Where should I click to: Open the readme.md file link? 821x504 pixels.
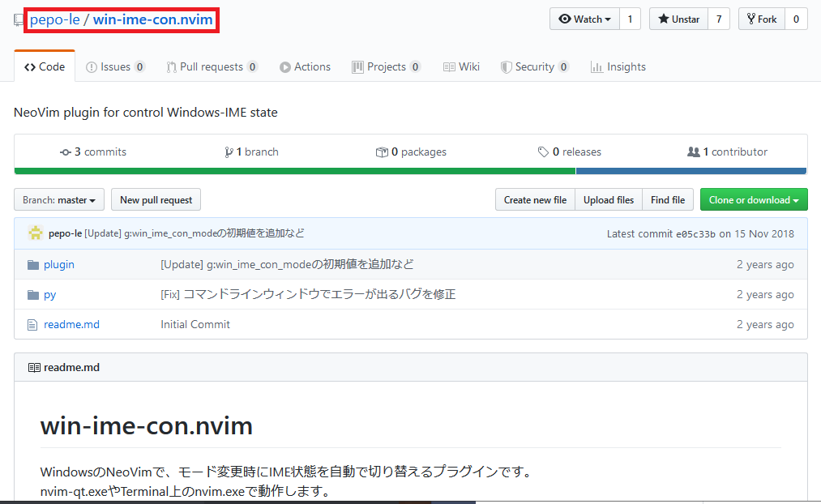[x=72, y=324]
